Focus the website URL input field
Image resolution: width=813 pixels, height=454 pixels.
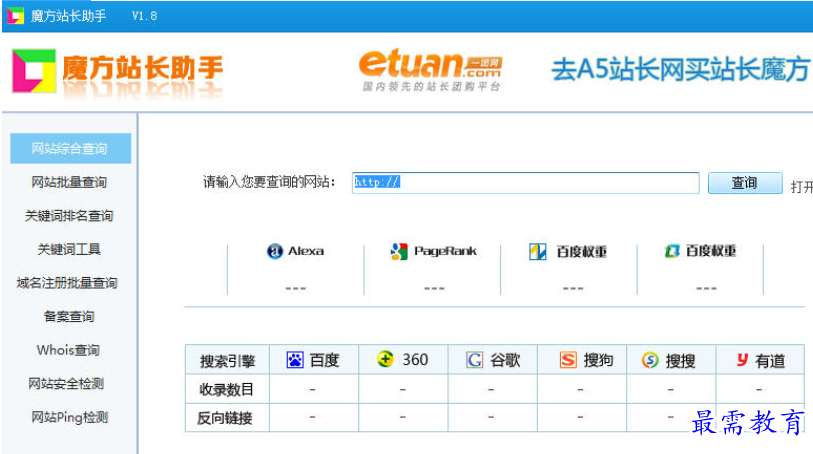(x=525, y=183)
